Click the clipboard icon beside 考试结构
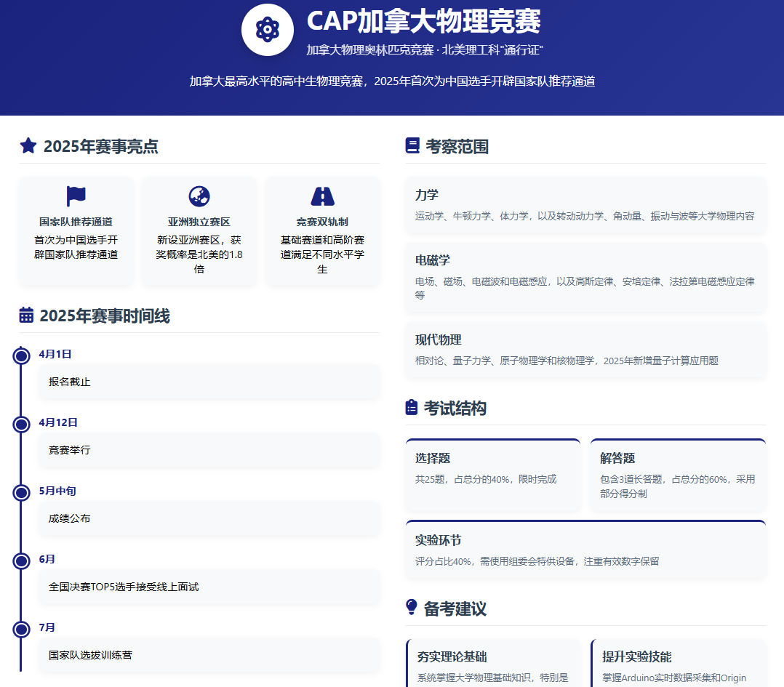Viewport: 784px width, 687px height. point(412,408)
